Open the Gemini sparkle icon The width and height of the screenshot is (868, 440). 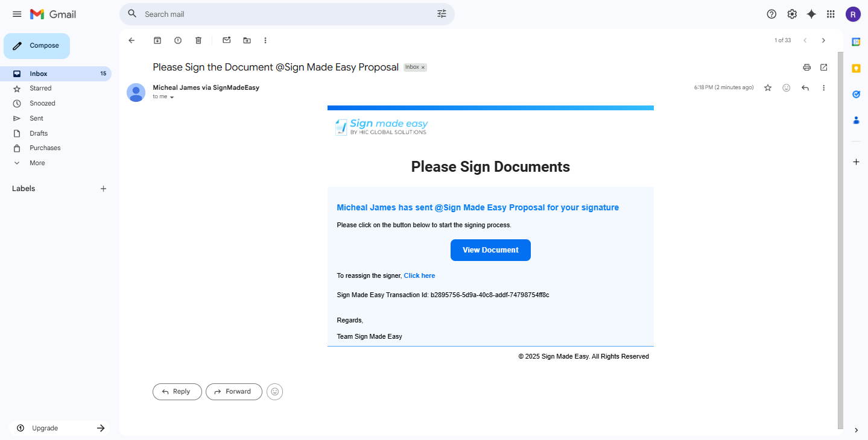click(811, 14)
